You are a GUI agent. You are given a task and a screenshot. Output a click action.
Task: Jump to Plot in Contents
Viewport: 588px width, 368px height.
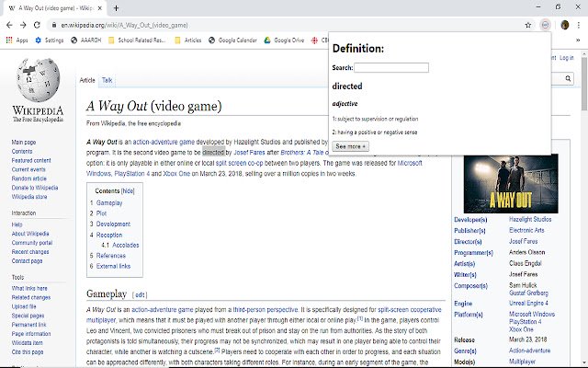(x=101, y=213)
